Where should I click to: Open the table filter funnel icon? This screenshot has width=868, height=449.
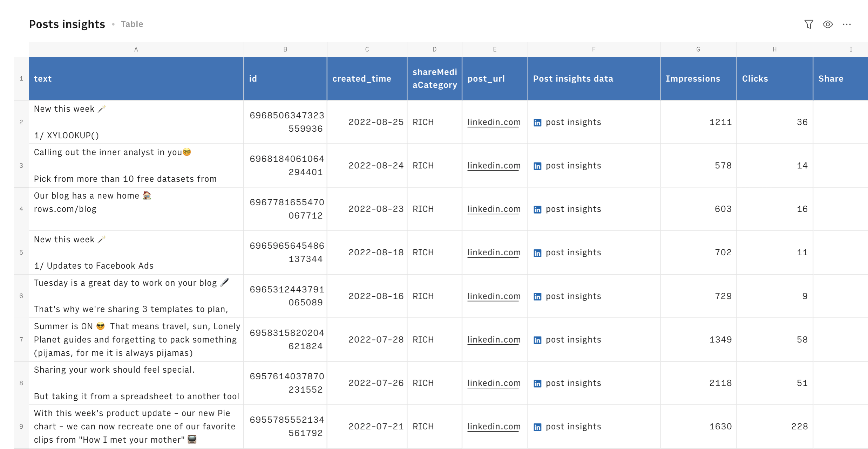coord(809,24)
